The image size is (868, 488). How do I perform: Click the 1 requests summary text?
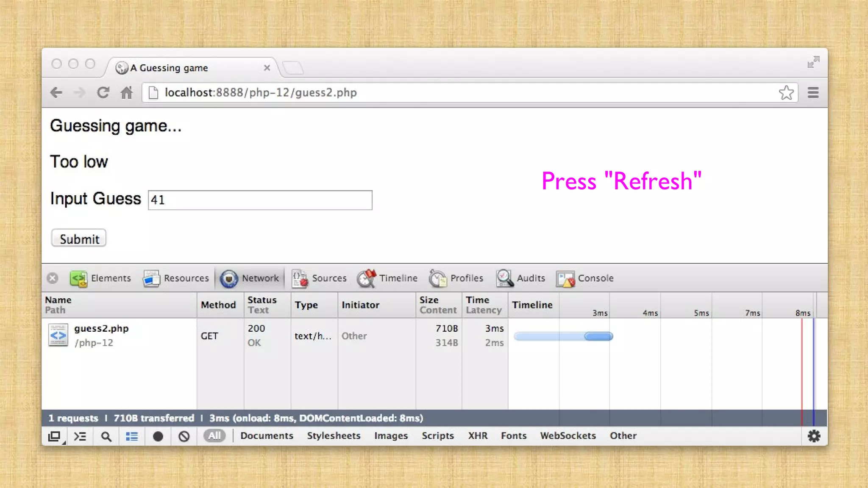click(x=73, y=418)
